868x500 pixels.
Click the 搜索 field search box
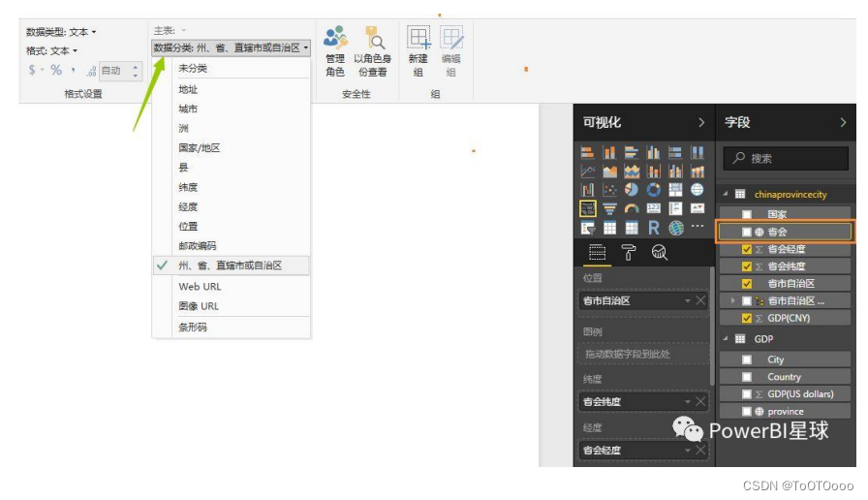786,158
